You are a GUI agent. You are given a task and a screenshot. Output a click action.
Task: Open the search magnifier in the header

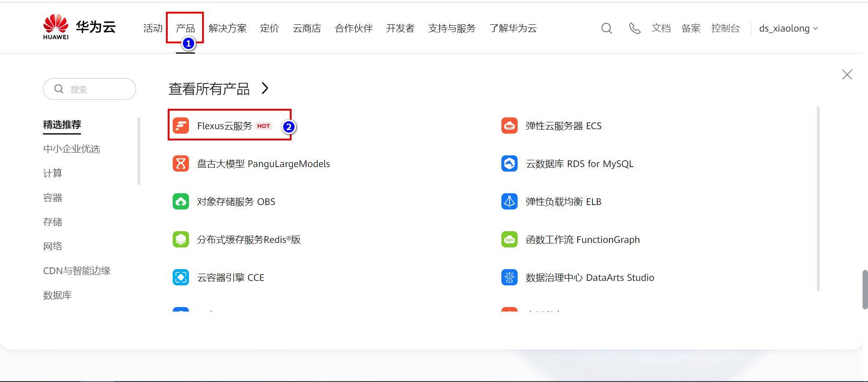point(607,28)
